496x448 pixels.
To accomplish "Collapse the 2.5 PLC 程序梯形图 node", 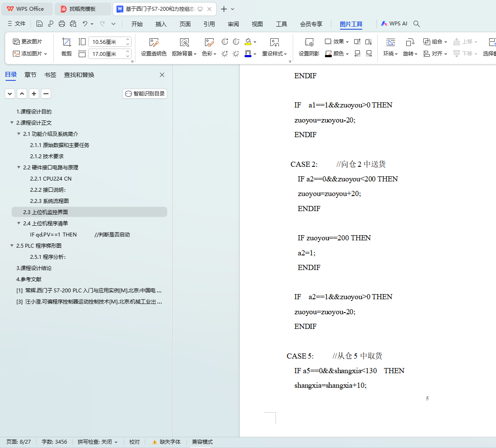I will (12, 245).
